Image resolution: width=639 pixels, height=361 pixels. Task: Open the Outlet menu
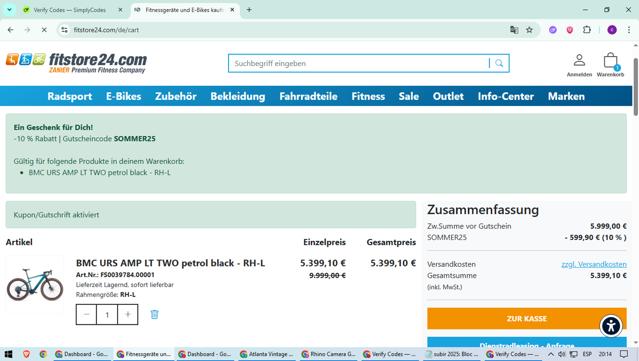(x=448, y=96)
